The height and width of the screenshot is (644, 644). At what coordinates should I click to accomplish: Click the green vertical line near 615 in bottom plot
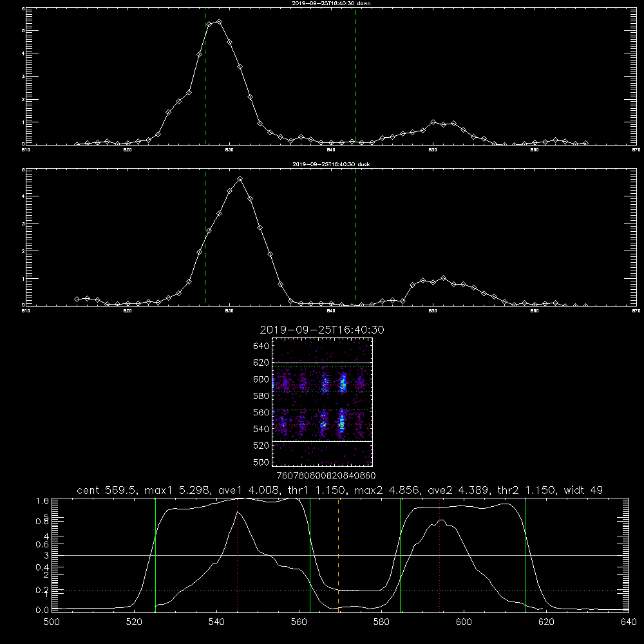(x=526, y=554)
